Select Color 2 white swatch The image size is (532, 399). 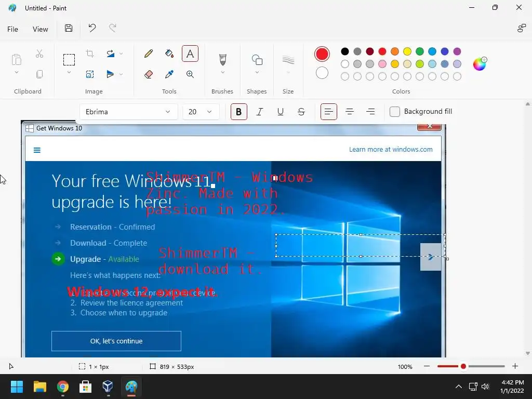click(x=322, y=73)
